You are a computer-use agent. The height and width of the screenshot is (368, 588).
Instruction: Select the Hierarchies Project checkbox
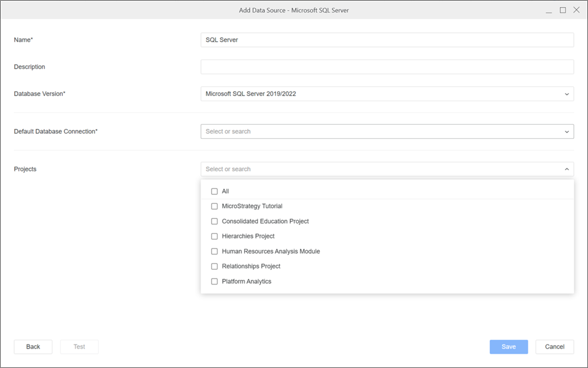[x=215, y=236]
